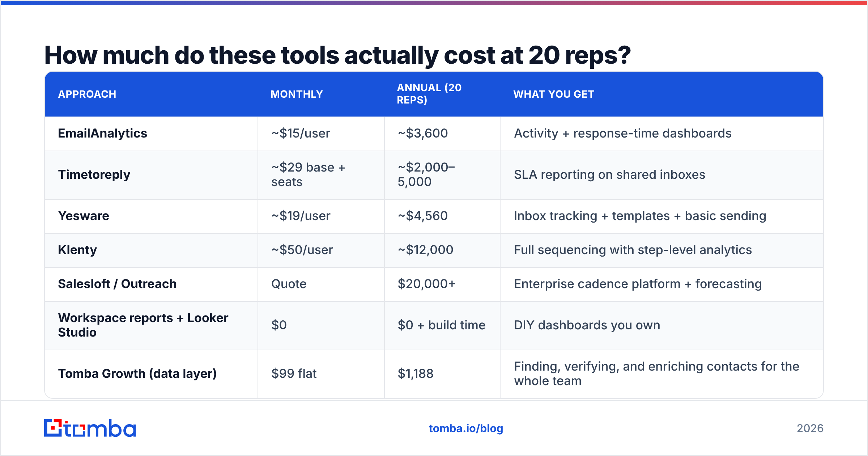Select the Salesloft / Outreach row name
Screen dimensions: 868x456
(x=117, y=284)
